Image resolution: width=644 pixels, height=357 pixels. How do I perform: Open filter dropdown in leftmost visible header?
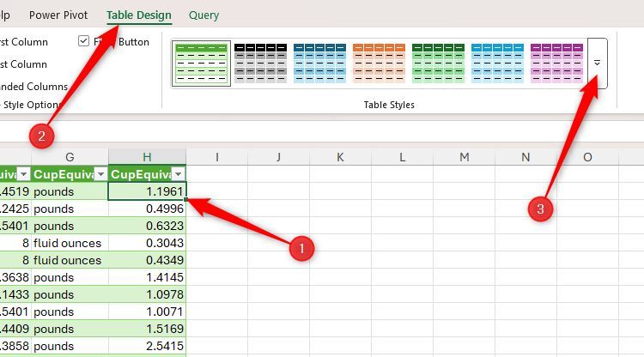(24, 174)
